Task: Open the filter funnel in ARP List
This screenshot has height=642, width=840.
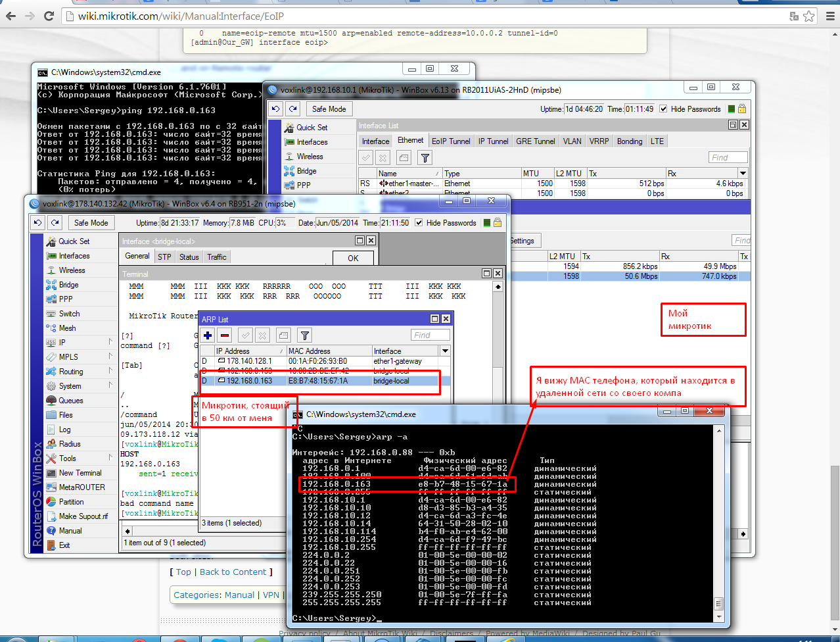Action: point(304,335)
